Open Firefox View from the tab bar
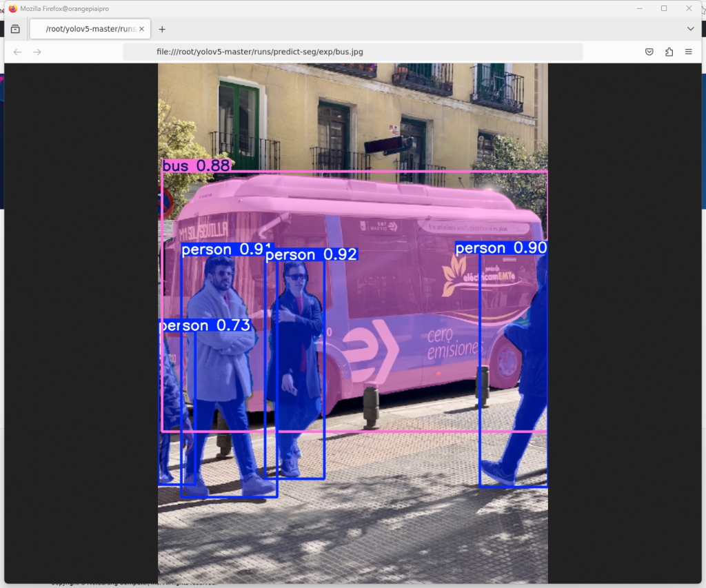 (x=15, y=29)
